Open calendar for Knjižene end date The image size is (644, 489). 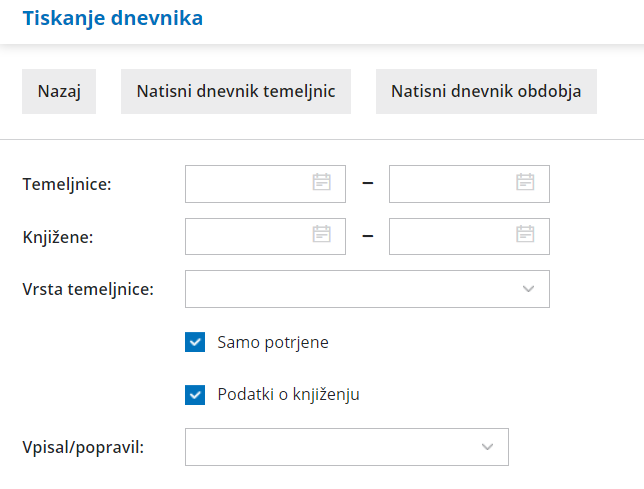525,234
